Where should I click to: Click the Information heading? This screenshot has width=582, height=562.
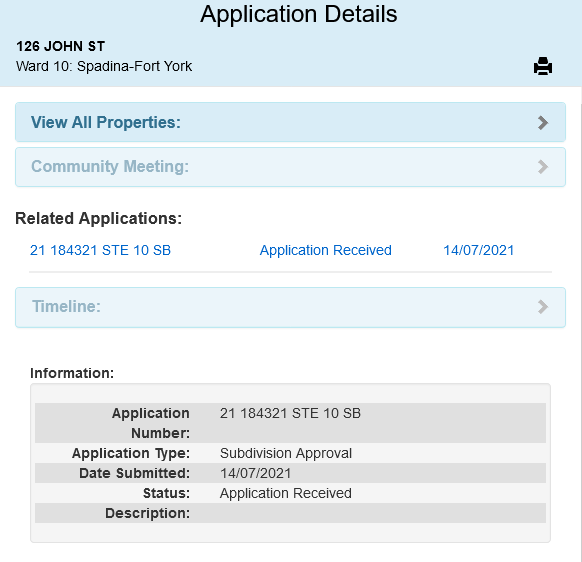point(72,373)
